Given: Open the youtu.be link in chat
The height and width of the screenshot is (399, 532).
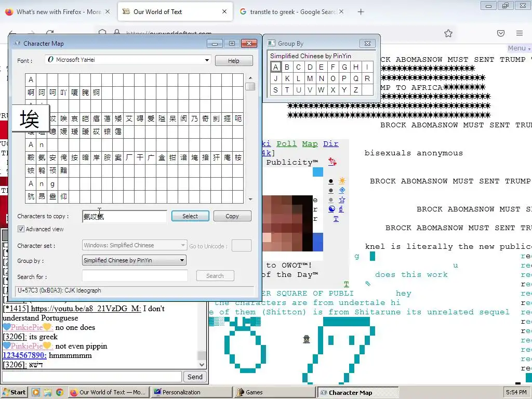Looking at the screenshot, I should (86, 309).
